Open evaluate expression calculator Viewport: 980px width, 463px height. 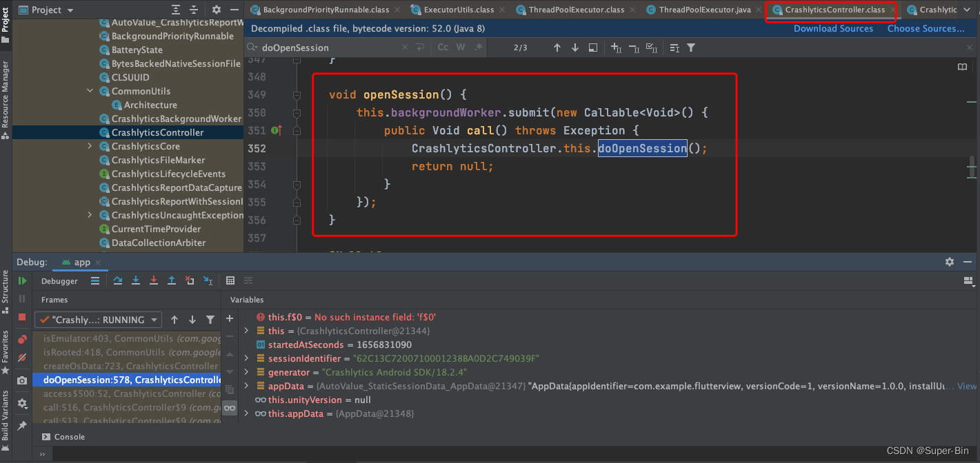[230, 280]
